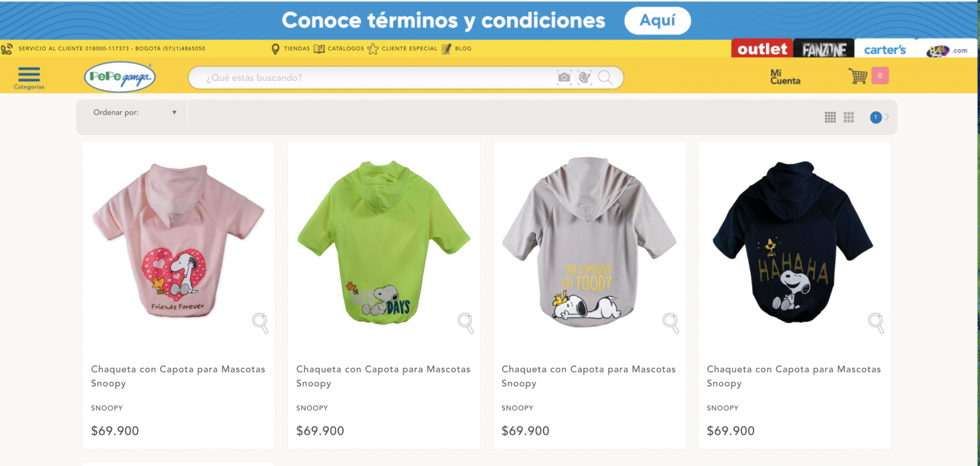Open Mi Cuenta
The width and height of the screenshot is (980, 466).
[x=785, y=77]
